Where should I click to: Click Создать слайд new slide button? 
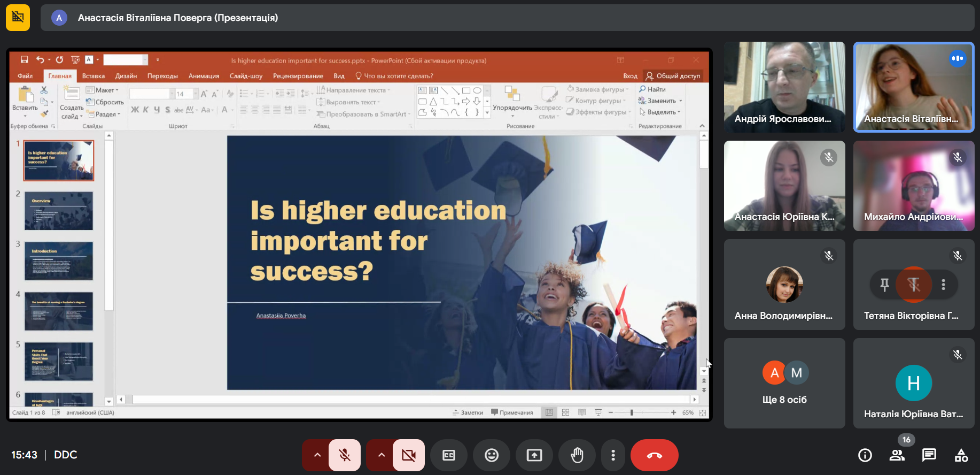click(72, 103)
